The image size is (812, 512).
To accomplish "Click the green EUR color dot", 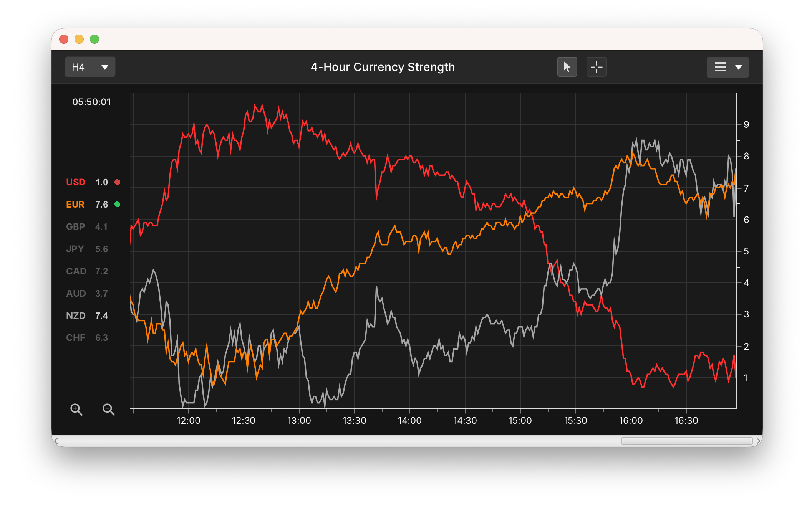I will pyautogui.click(x=118, y=205).
